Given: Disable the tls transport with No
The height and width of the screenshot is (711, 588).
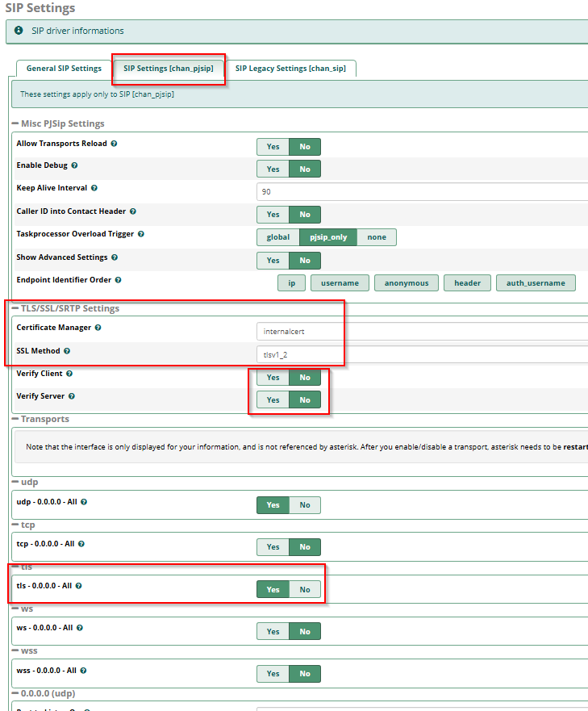Looking at the screenshot, I should (x=305, y=590).
